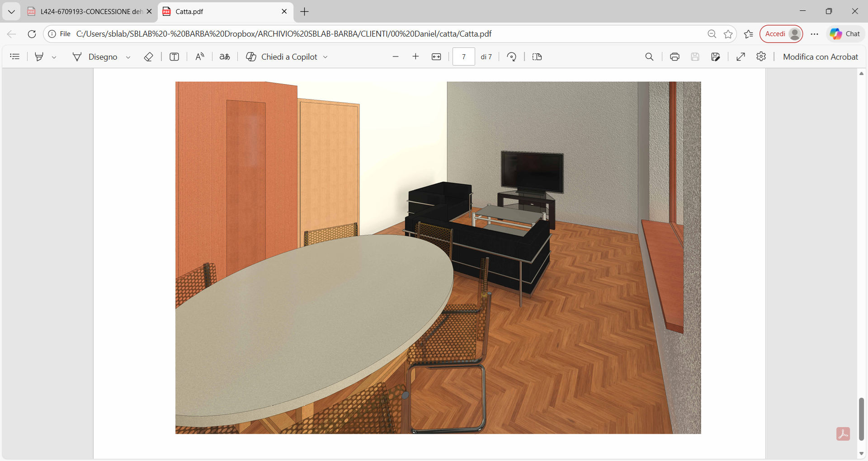Expand Chiedi a Copilot dropdown arrow
868x461 pixels.
coord(325,57)
